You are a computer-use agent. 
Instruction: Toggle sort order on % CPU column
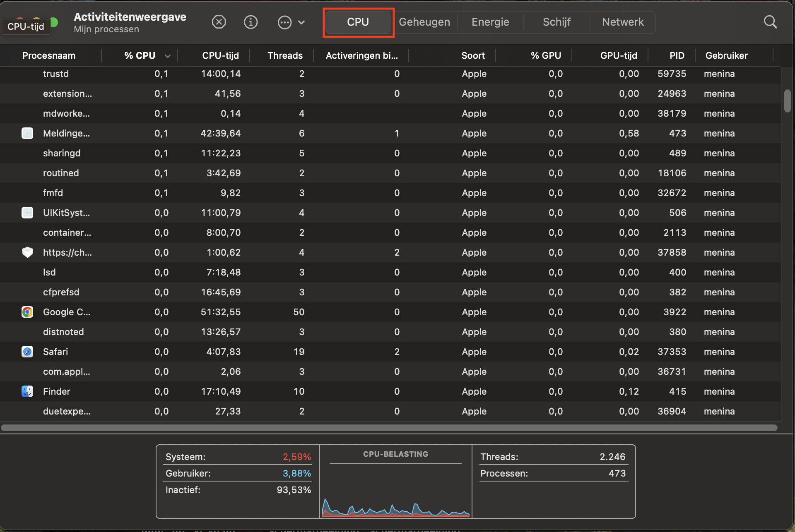140,55
